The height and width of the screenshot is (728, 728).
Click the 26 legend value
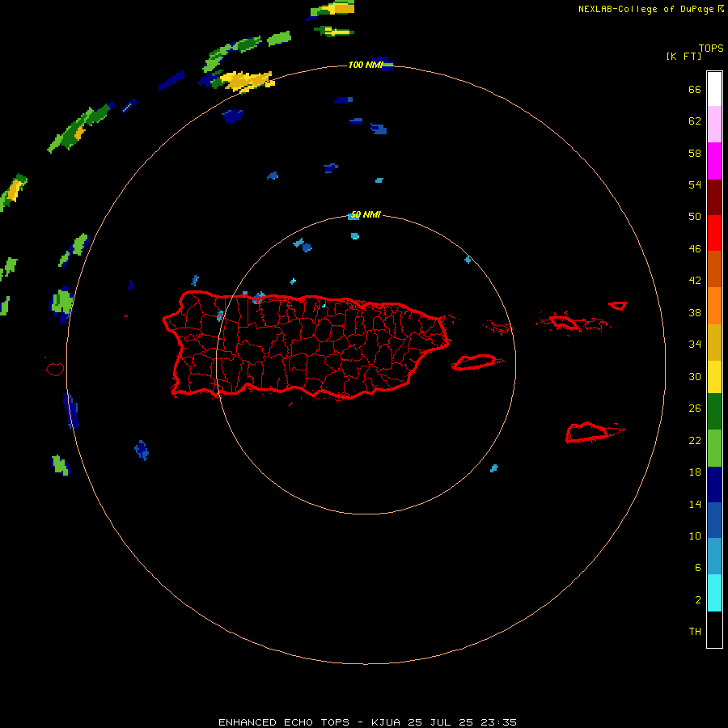click(x=695, y=408)
